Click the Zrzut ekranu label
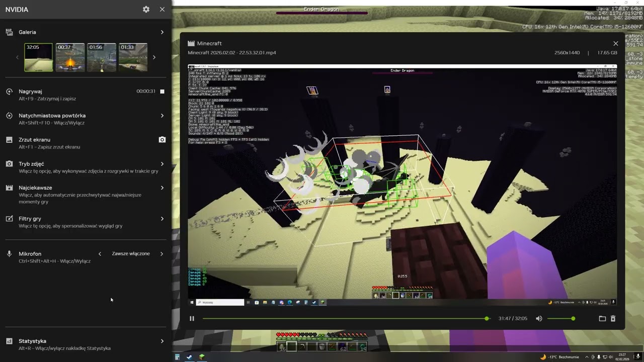Image resolution: width=644 pixels, height=362 pixels. pyautogui.click(x=34, y=140)
